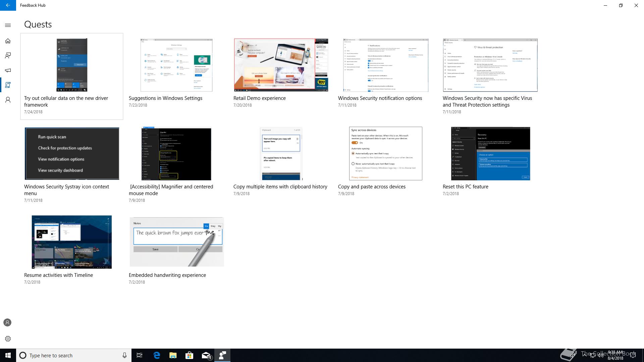Screen dimensions: 644x362
Task: Select the Quests icon in the sidebar
Action: click(8, 85)
